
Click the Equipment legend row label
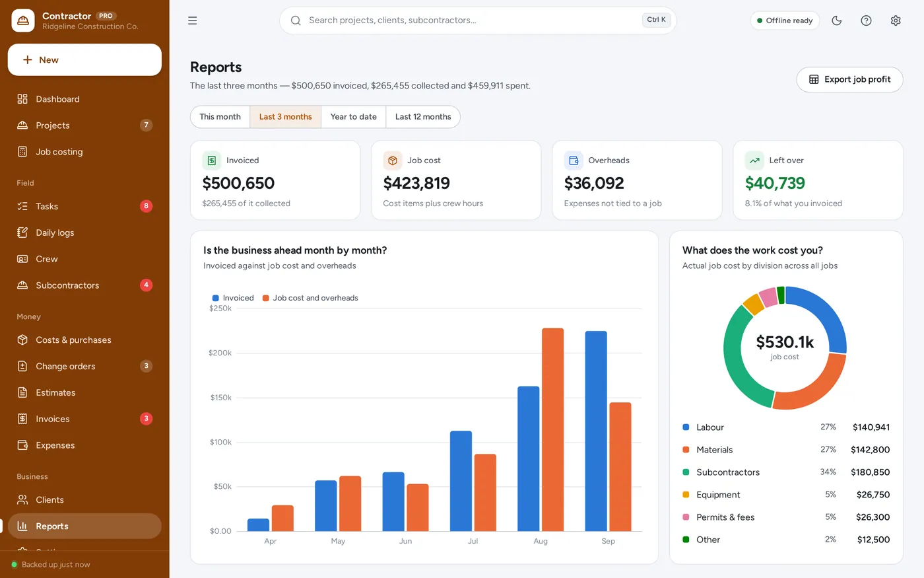[x=718, y=495]
